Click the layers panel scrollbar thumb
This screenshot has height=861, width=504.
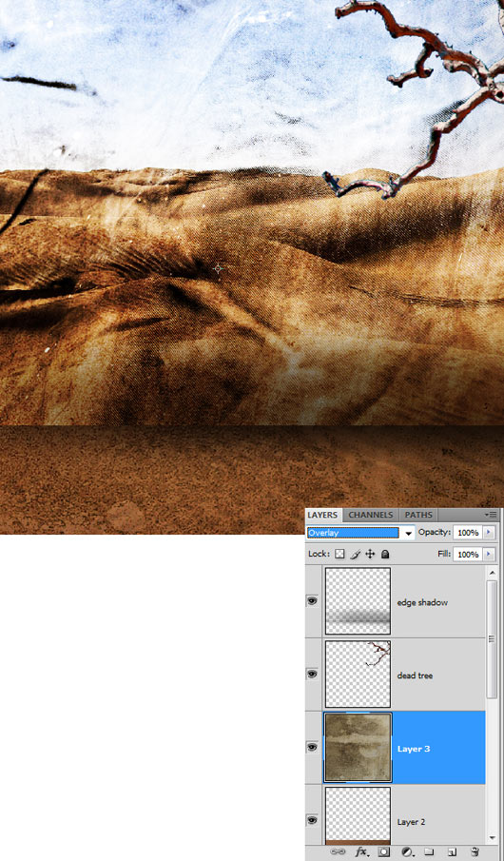click(492, 639)
